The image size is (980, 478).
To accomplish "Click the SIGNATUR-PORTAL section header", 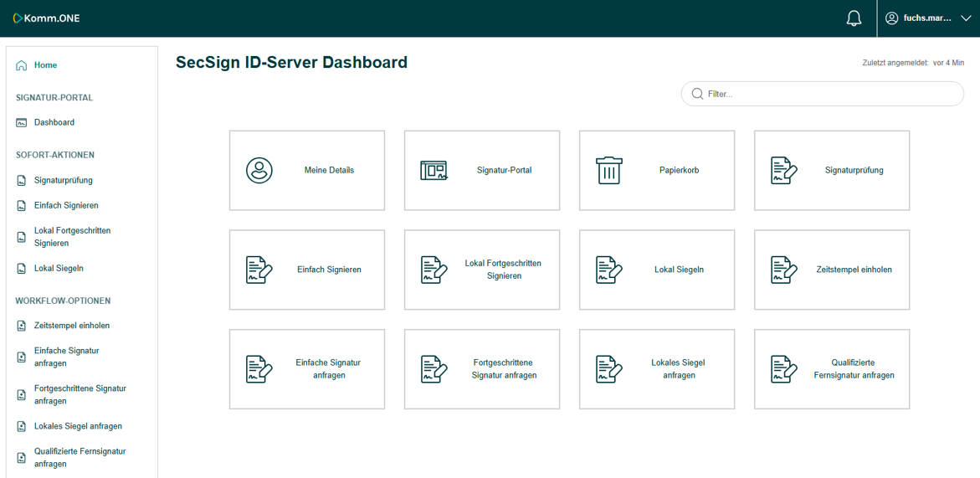I will point(54,98).
